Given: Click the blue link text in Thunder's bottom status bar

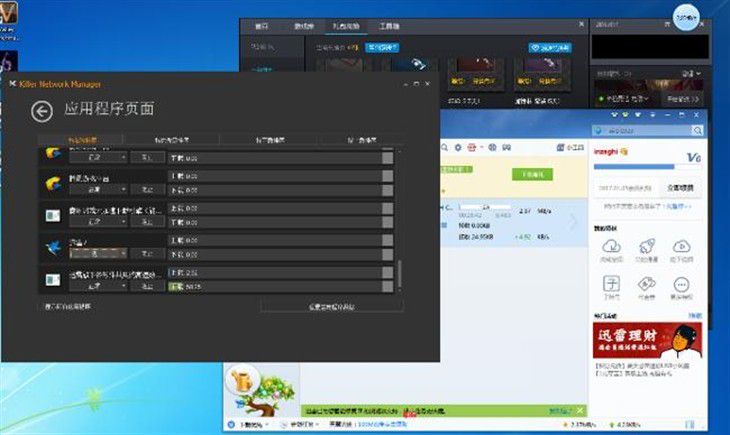Looking at the screenshot, I should coord(382,424).
